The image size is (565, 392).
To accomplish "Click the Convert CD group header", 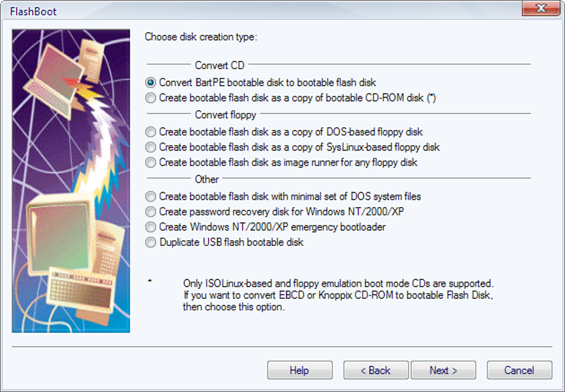I will [x=219, y=65].
